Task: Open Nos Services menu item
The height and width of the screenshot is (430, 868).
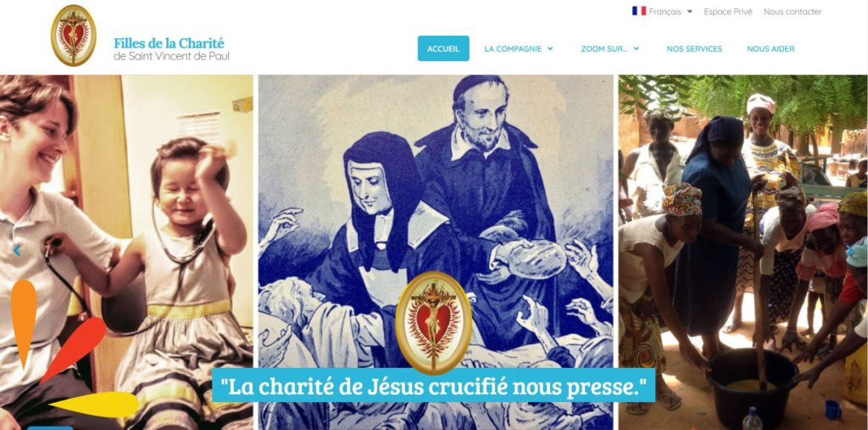Action: (694, 48)
